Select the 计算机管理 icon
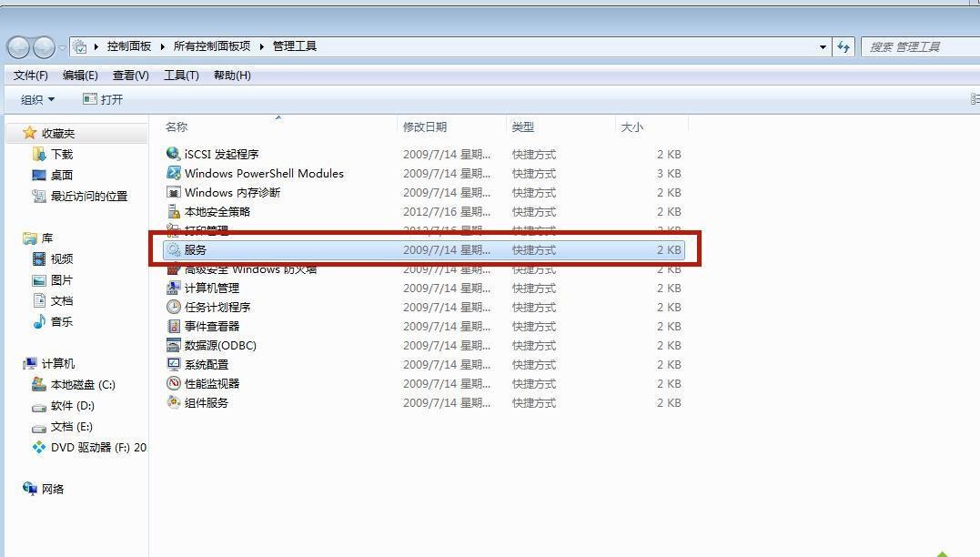The height and width of the screenshot is (557, 980). pyautogui.click(x=174, y=288)
